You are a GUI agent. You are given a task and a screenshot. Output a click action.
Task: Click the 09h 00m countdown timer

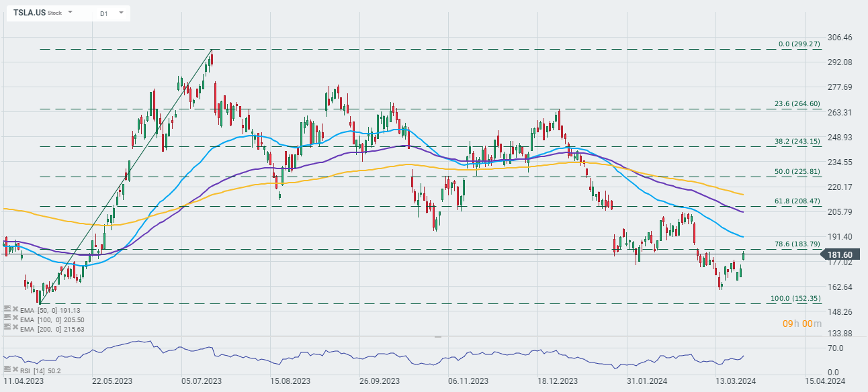[x=801, y=324]
